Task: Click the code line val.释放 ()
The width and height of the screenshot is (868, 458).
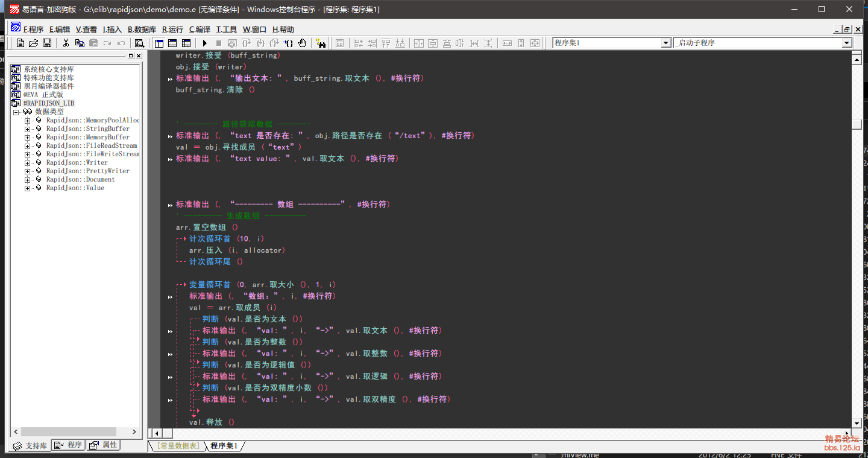Action: [x=212, y=422]
